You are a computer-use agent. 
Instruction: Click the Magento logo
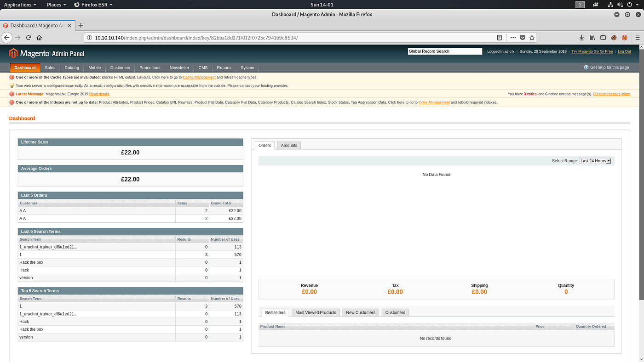click(x=46, y=53)
